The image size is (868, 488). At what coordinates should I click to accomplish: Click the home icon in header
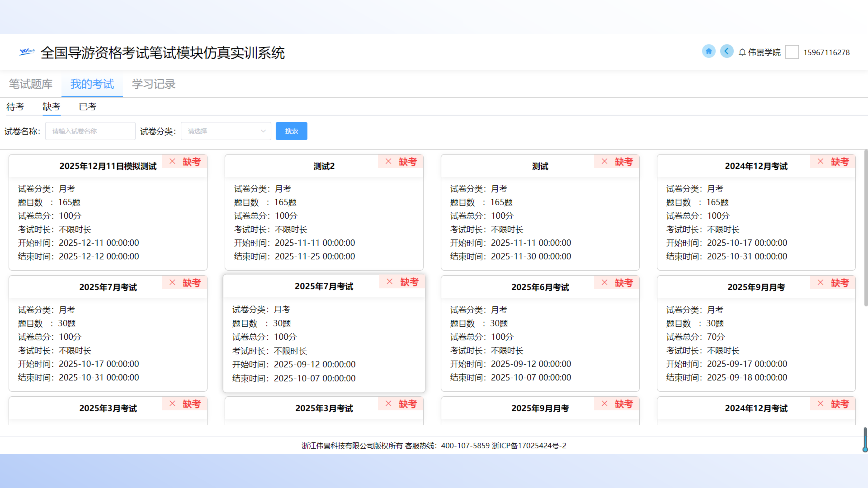[709, 51]
